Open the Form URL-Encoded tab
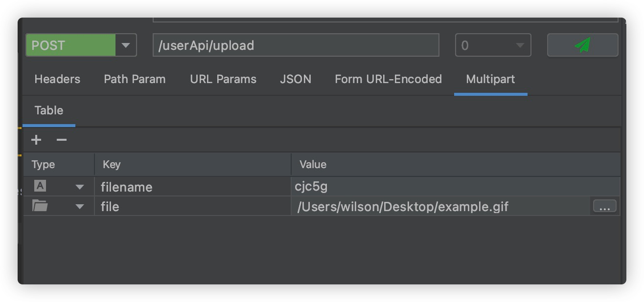Viewport: 644px width, 302px height. coord(388,79)
